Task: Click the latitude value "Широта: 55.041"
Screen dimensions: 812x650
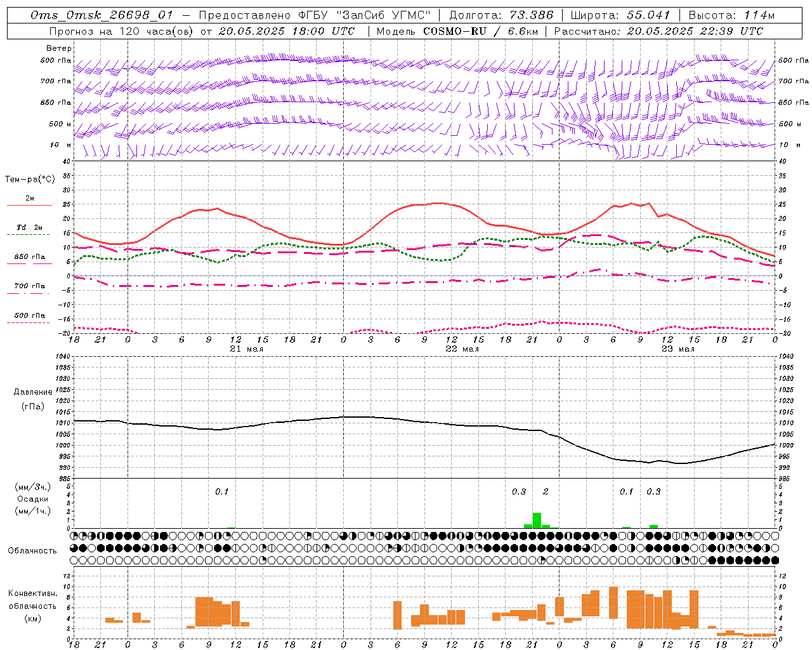Action: point(620,15)
